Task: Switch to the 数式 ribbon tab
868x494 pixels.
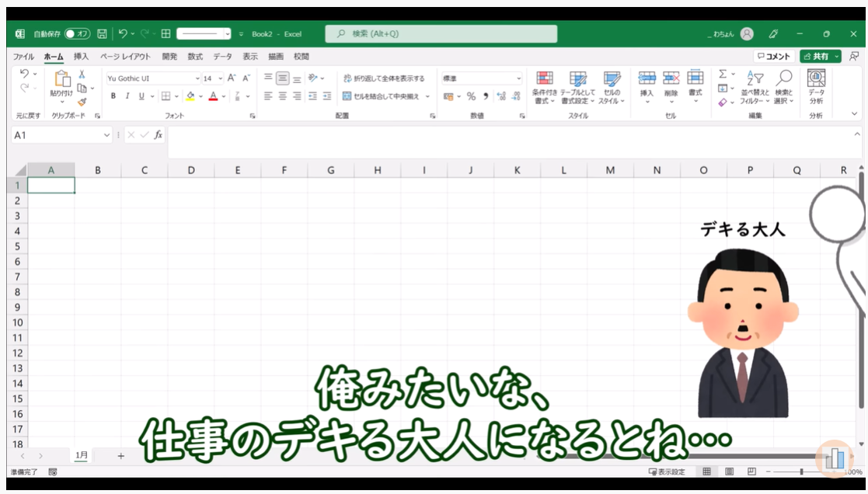Action: [195, 57]
